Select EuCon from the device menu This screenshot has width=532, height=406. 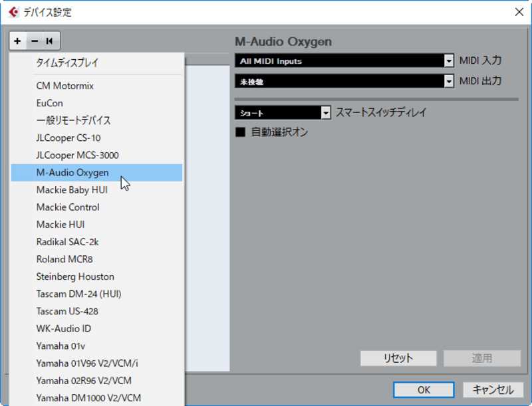click(x=96, y=103)
